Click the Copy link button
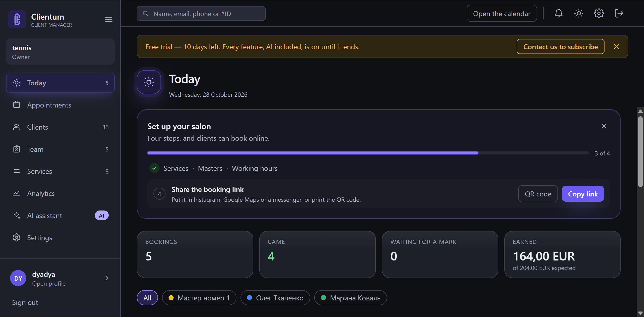 tap(583, 194)
